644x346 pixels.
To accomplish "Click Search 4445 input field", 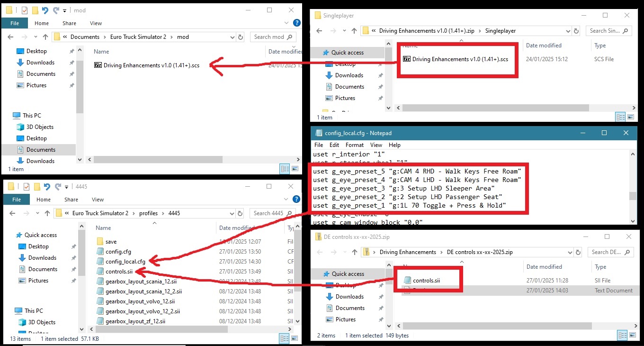I will click(x=273, y=213).
